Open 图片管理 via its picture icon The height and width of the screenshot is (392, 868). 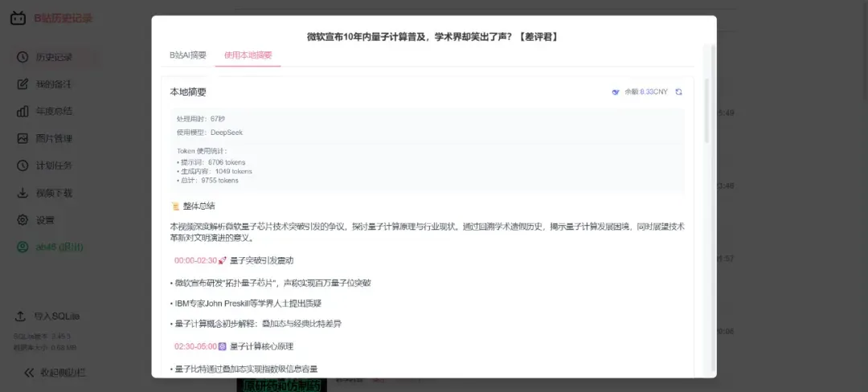(x=23, y=138)
